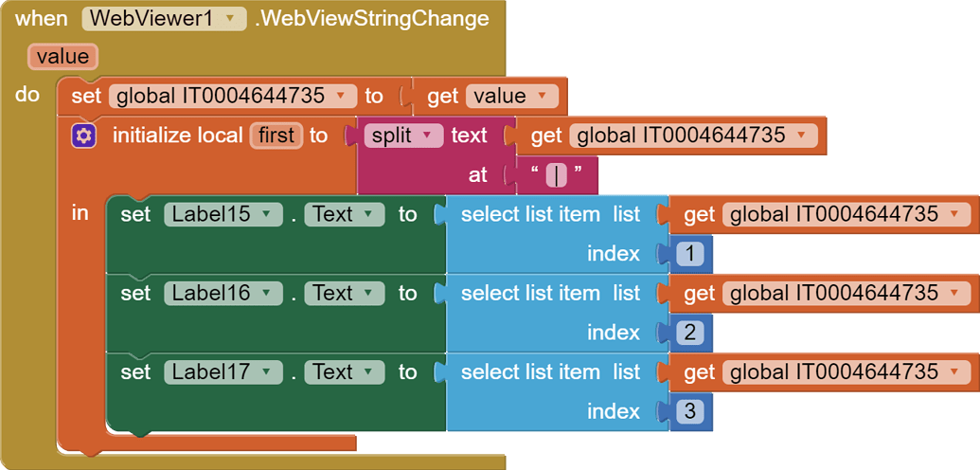The image size is (980, 470).
Task: Edit the pipe separator text string
Action: [556, 175]
